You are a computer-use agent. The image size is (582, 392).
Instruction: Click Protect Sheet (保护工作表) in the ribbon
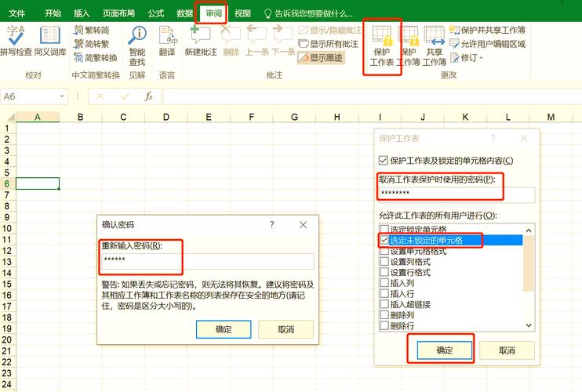(382, 46)
